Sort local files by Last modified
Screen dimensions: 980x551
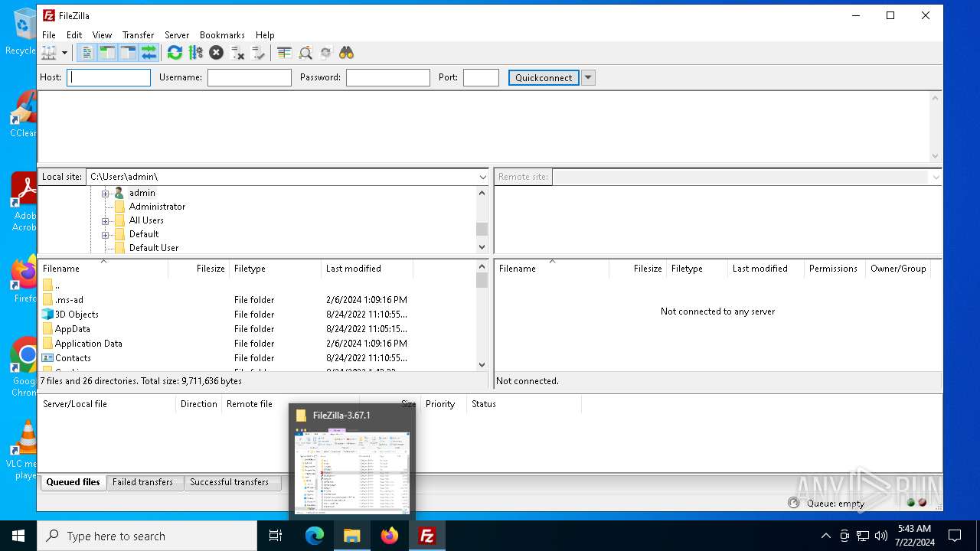click(367, 269)
